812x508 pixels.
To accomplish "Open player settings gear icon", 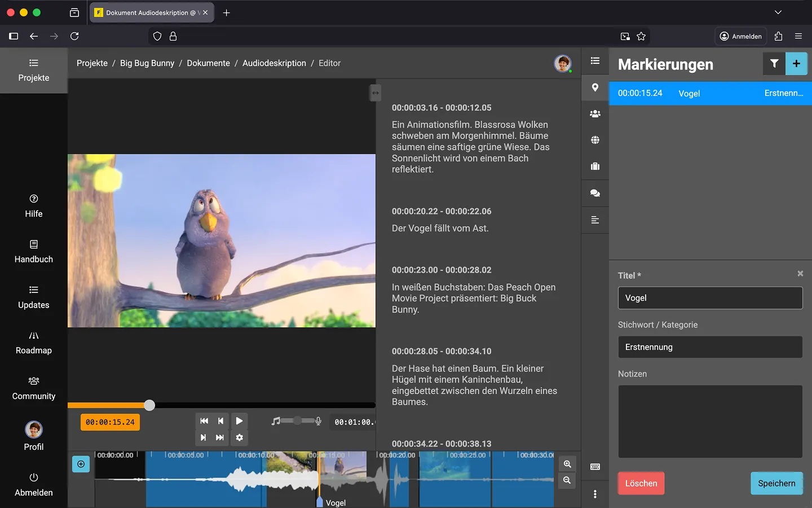I will [x=240, y=437].
